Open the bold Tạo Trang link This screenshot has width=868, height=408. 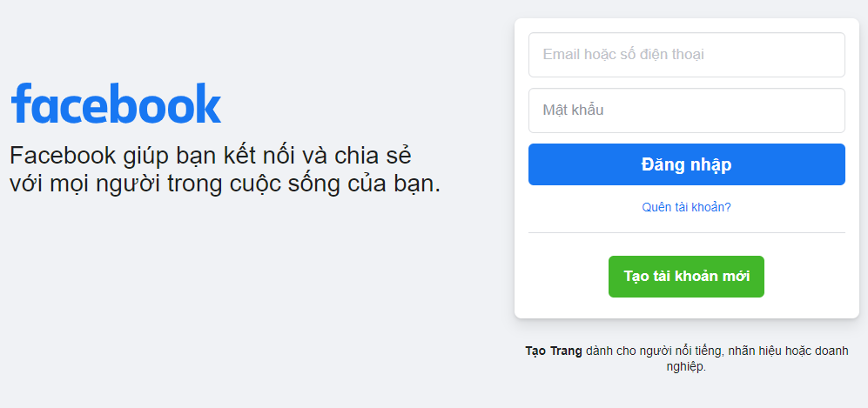tap(554, 351)
